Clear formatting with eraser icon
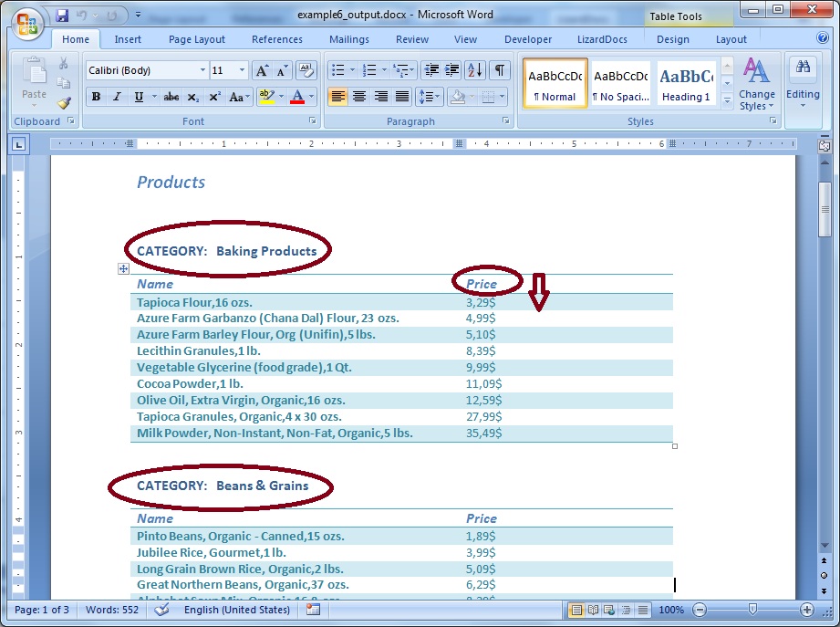Viewport: 840px width, 627px height. point(306,70)
